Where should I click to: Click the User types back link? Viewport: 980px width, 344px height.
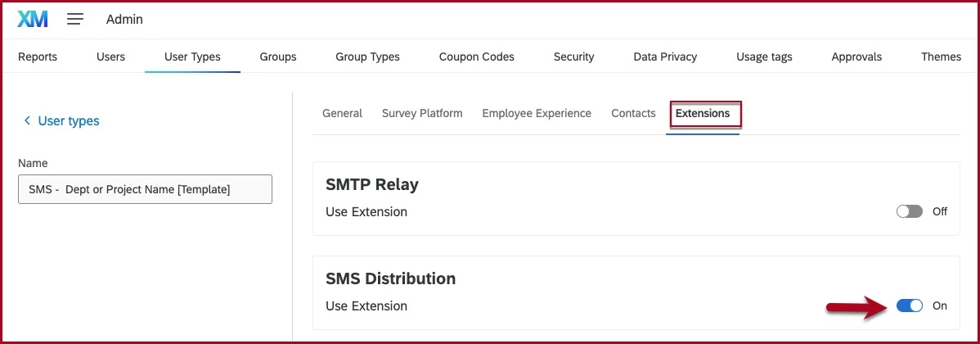tap(69, 120)
